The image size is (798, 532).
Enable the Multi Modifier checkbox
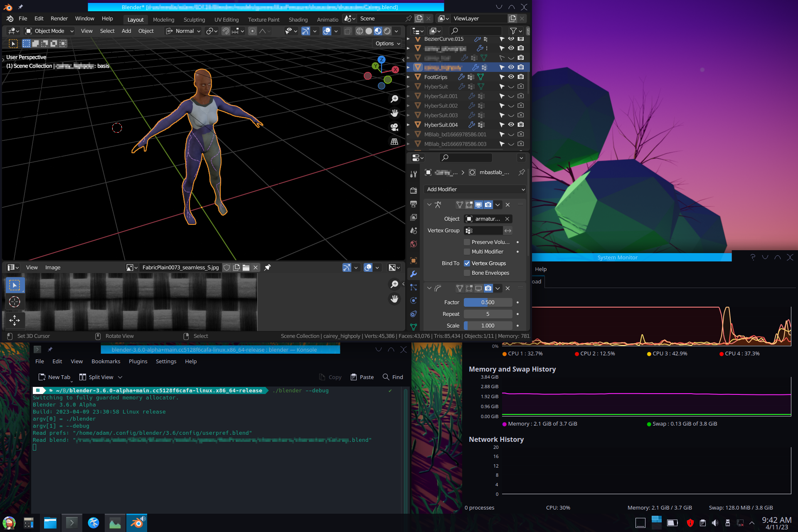pos(467,251)
